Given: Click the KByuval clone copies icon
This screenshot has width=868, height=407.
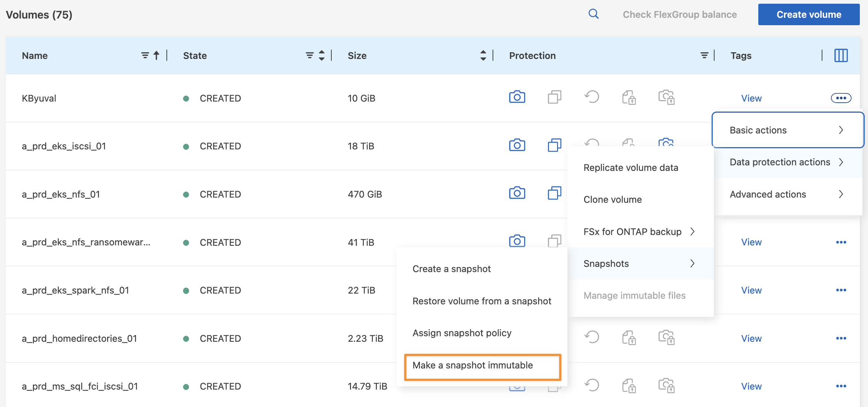Looking at the screenshot, I should click(x=554, y=97).
